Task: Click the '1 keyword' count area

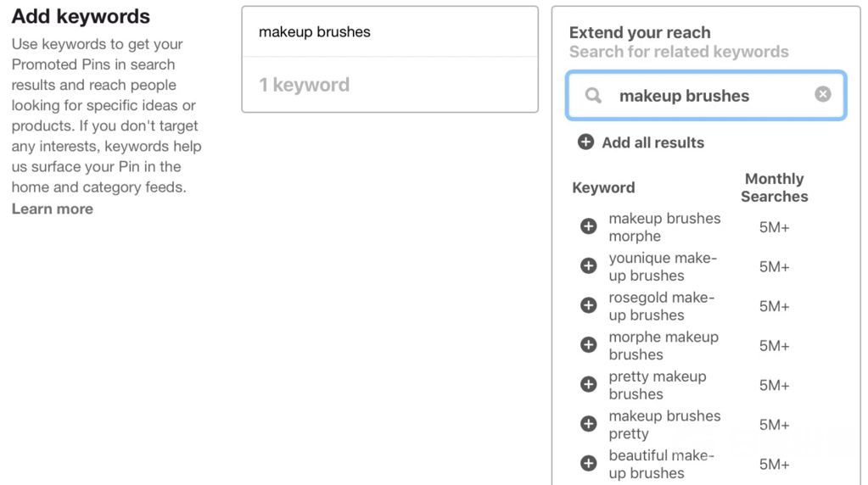Action: click(x=304, y=85)
